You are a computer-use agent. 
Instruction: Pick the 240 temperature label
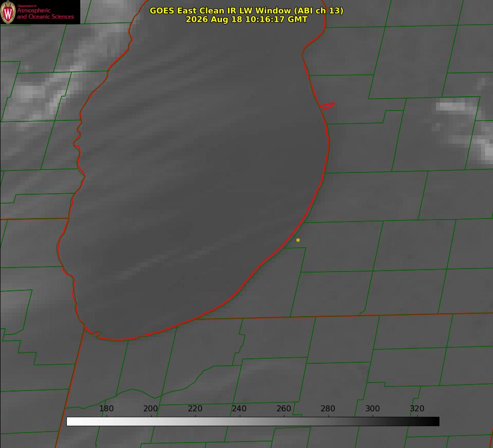tap(239, 408)
